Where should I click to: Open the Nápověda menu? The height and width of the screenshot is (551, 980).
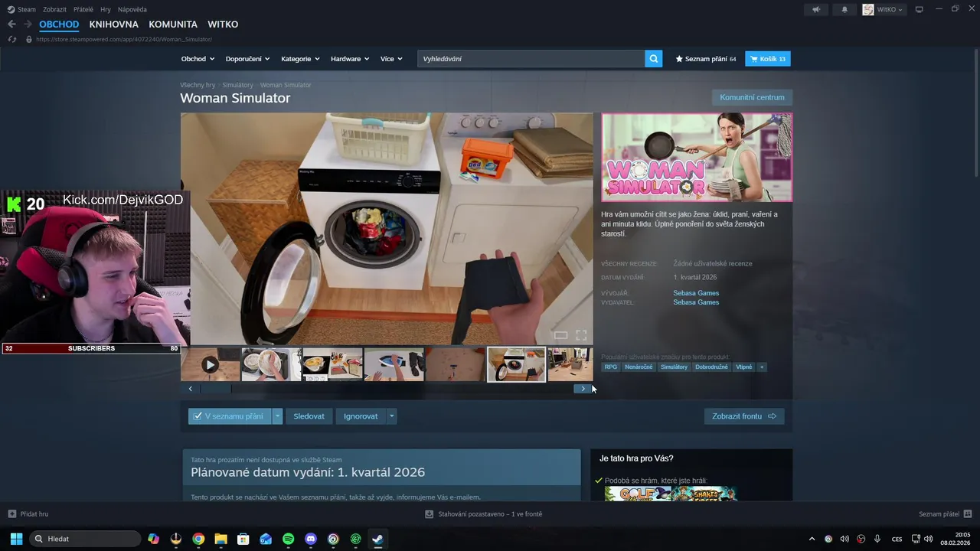(132, 9)
